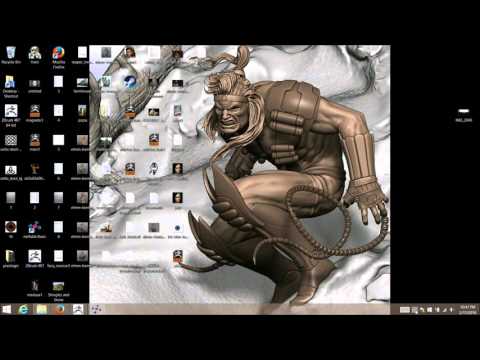
Task: Open the Recycle Bin desktop icon
Action: click(11, 55)
